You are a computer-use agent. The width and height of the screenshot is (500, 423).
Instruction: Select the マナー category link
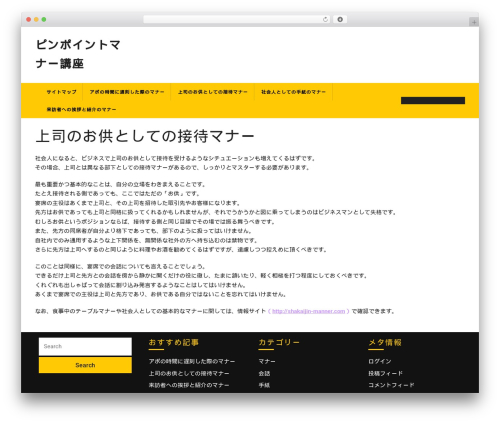coord(267,361)
